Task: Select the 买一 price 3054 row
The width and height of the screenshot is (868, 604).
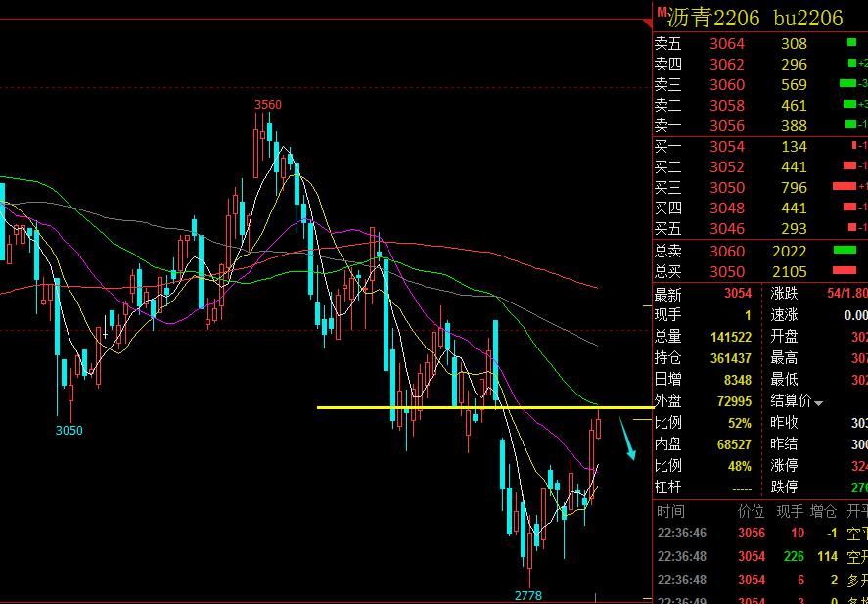Action: tap(760, 146)
